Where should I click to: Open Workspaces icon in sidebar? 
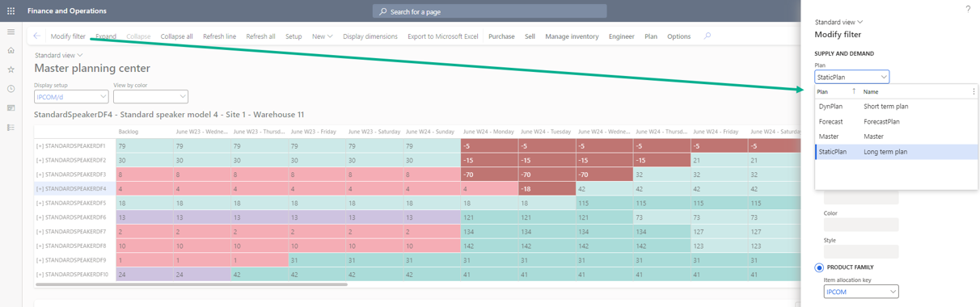[x=11, y=107]
